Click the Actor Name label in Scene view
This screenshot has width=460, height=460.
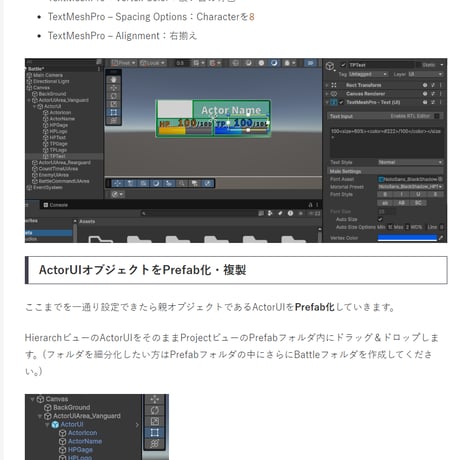[231, 110]
